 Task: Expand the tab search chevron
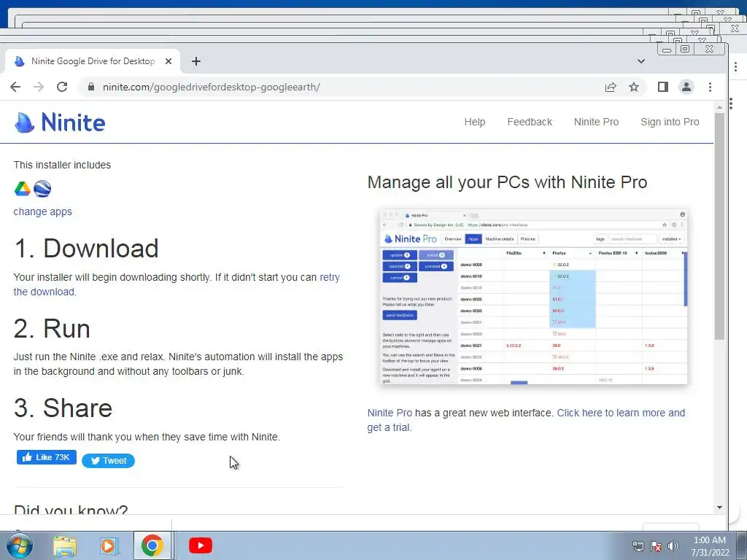click(x=641, y=61)
